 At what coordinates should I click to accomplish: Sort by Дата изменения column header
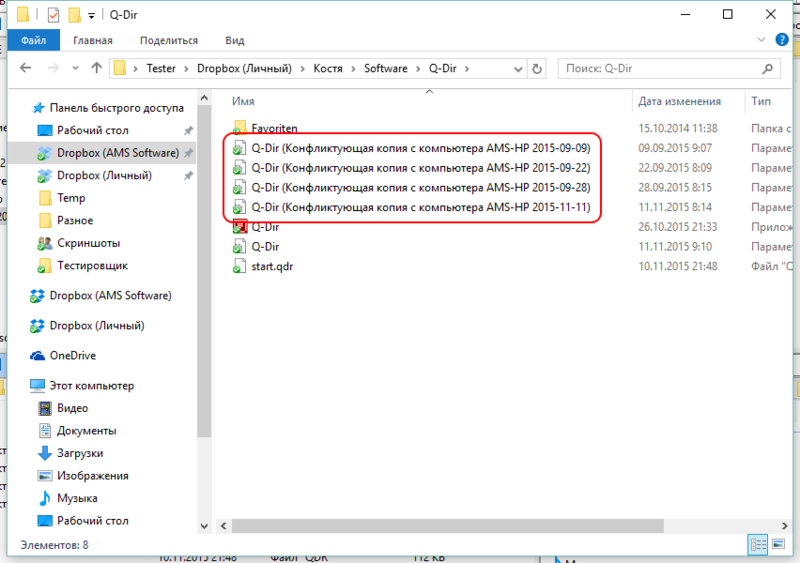[679, 101]
